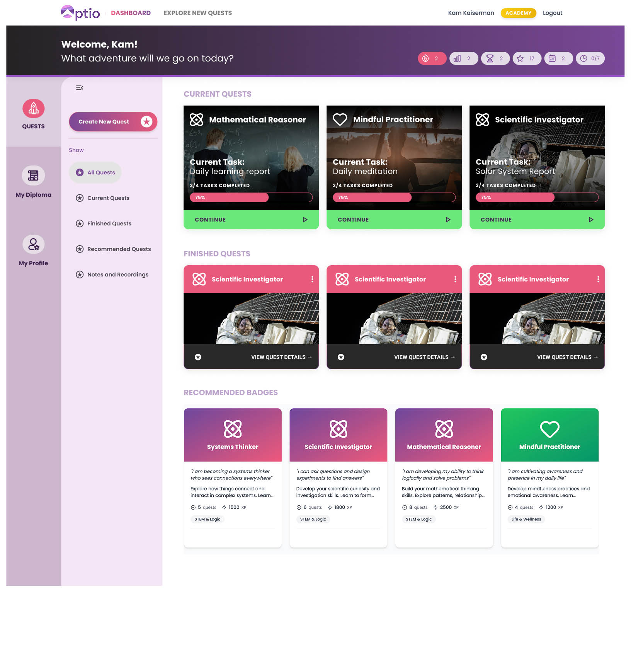631x672 pixels.
Task: Click the star points stat badge
Action: [x=527, y=58]
